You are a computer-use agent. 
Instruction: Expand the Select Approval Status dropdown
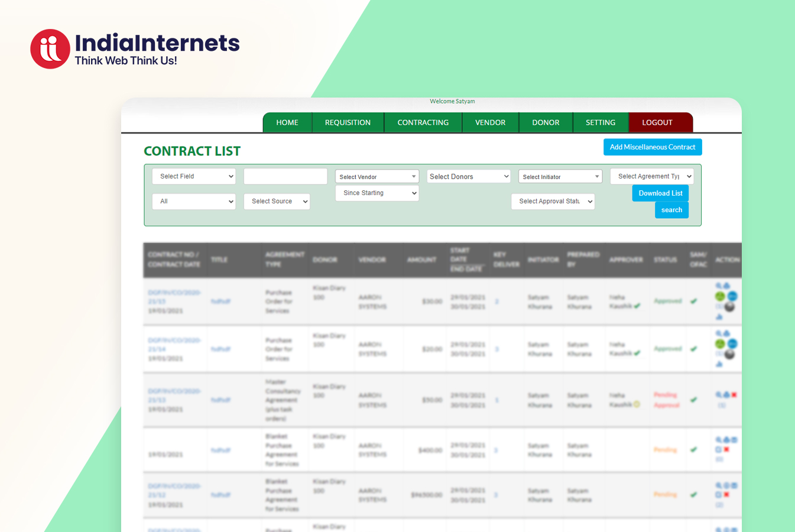[x=553, y=202]
